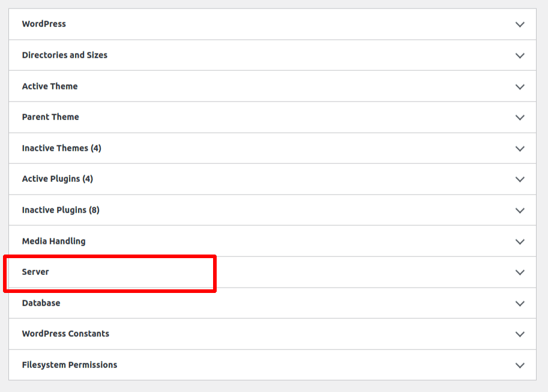Click the arrow next to WordPress

520,24
